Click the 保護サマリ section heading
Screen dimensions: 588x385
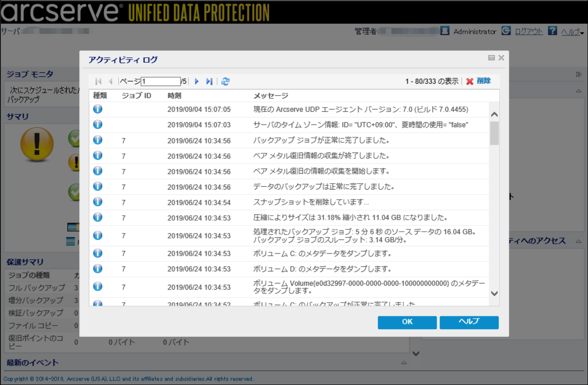tap(25, 262)
